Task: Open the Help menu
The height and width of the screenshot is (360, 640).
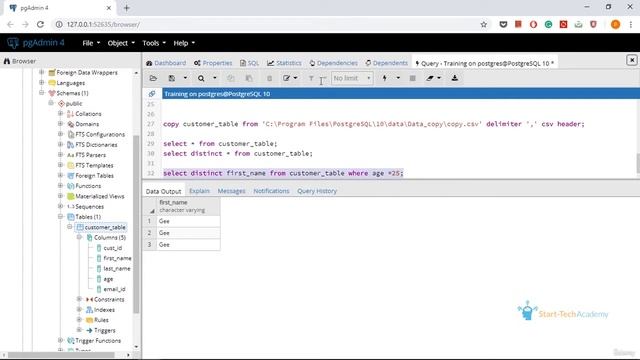Action: (x=184, y=43)
